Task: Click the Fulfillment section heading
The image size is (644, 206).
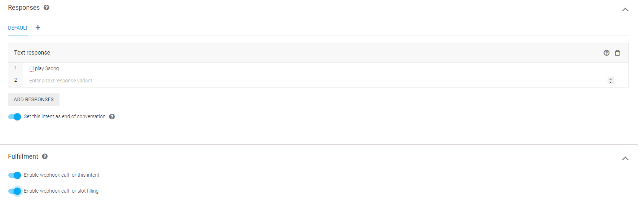Action: coord(23,156)
